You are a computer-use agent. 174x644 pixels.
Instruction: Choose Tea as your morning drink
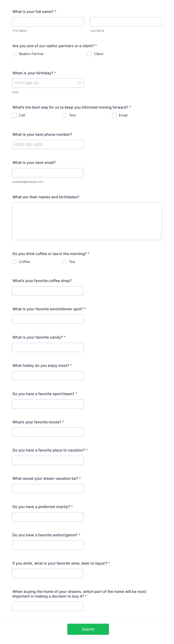(x=64, y=262)
